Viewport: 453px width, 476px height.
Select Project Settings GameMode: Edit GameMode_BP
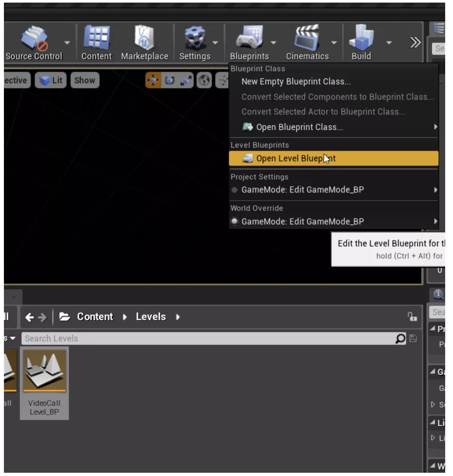[x=334, y=190]
